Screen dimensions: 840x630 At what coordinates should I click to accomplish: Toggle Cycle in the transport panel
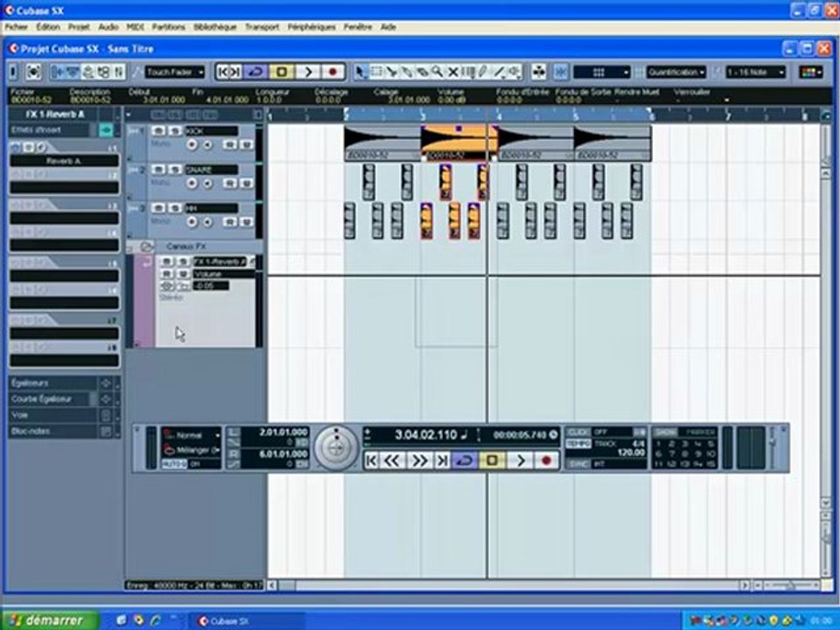click(x=465, y=461)
